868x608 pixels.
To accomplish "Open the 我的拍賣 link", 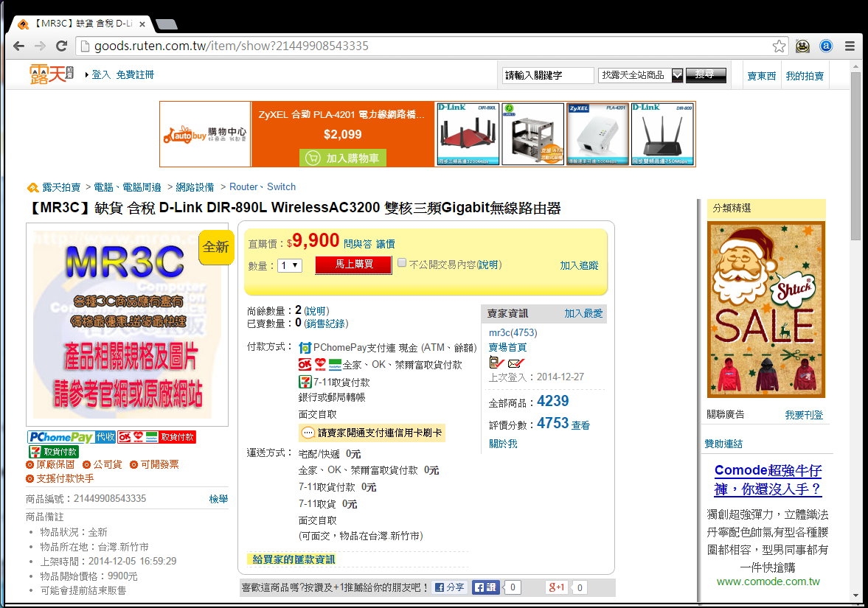I will (x=805, y=76).
